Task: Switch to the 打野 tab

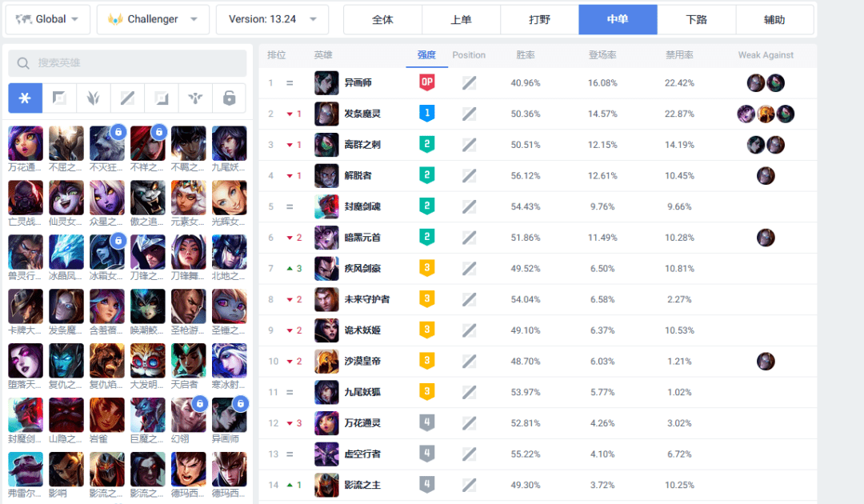Action: pos(539,20)
